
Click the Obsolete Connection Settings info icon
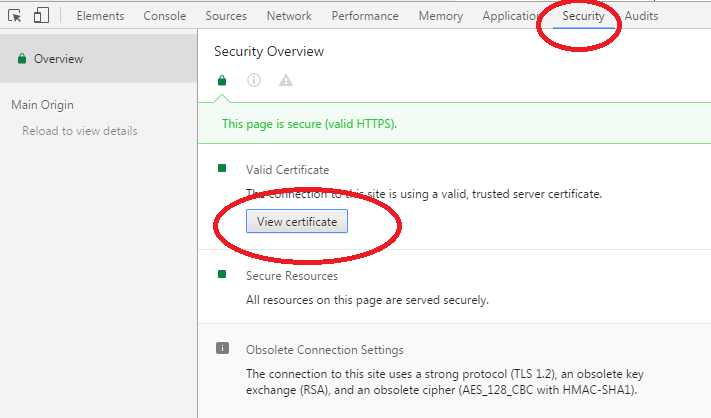[x=222, y=349]
